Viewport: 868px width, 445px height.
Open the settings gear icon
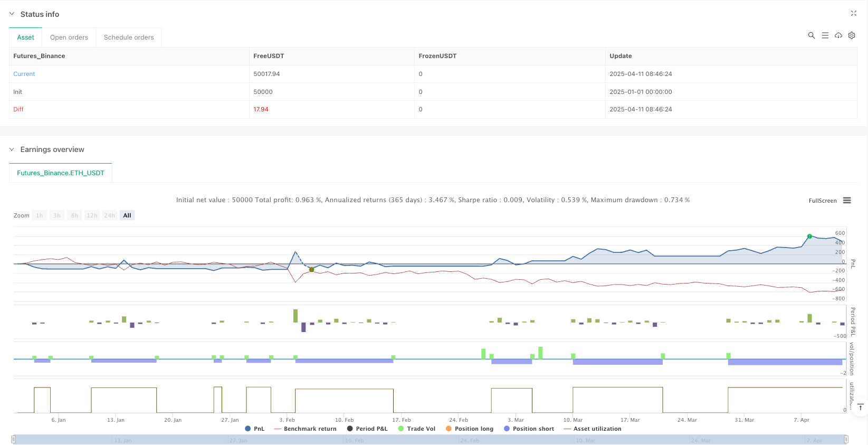(x=851, y=35)
